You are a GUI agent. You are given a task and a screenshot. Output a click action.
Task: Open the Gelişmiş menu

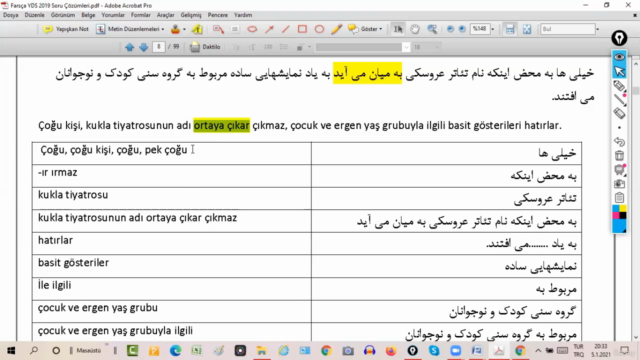tap(191, 15)
